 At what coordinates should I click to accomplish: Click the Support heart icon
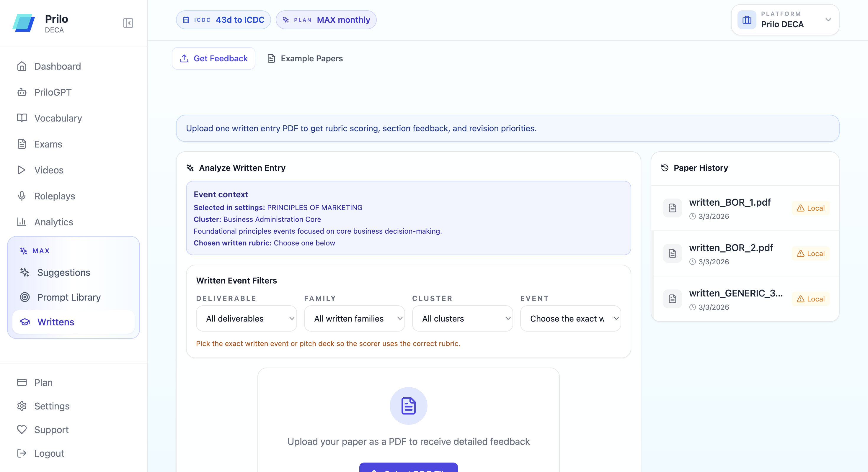pyautogui.click(x=22, y=430)
